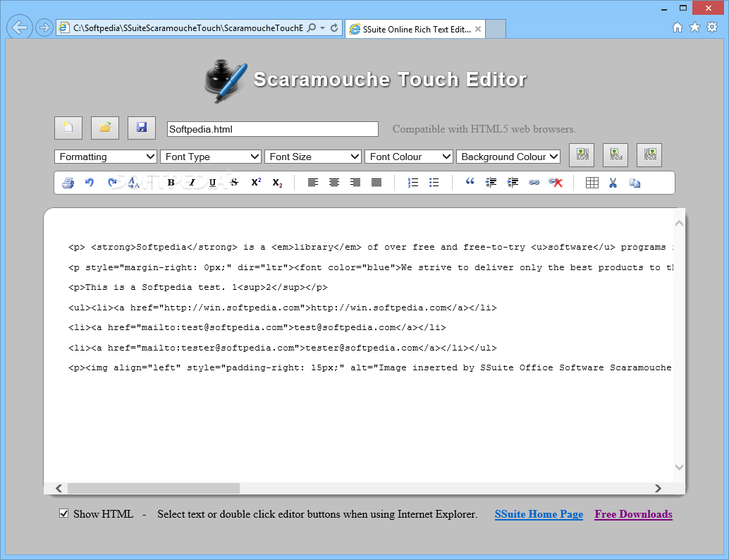This screenshot has width=729, height=560.
Task: Click the line with mailto:tester@softpedia.com
Action: point(283,348)
